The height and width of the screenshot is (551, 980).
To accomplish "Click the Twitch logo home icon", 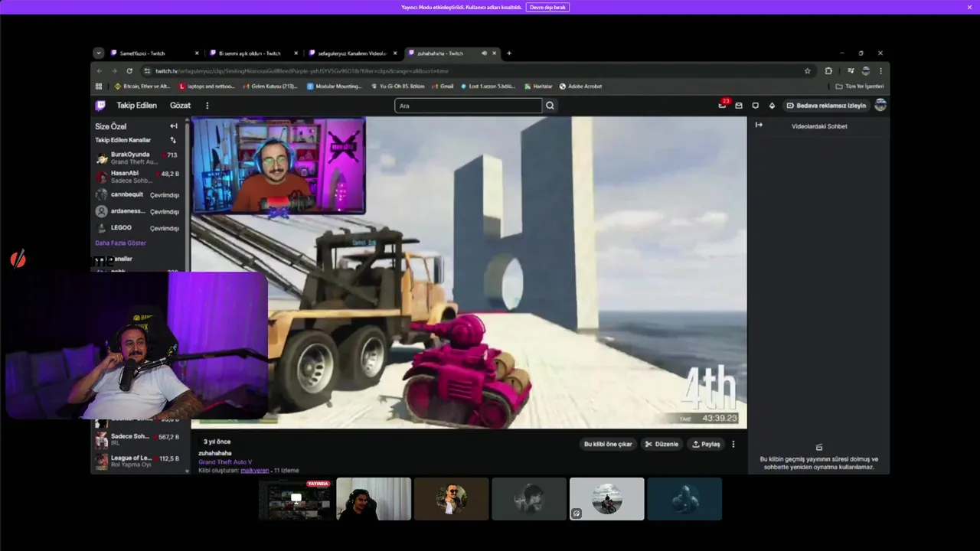I will coord(100,106).
